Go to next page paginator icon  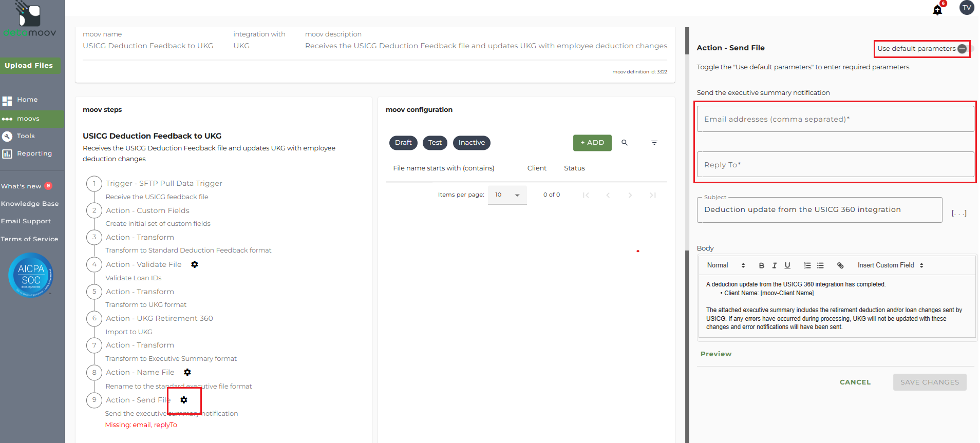(630, 195)
